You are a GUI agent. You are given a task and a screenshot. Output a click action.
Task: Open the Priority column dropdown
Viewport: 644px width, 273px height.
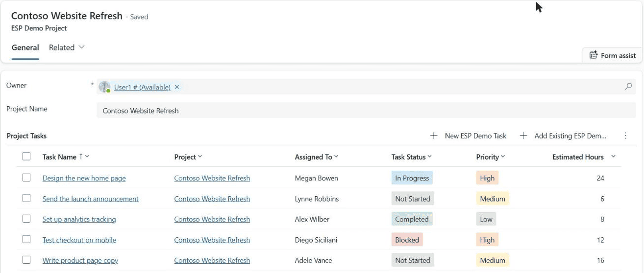503,157
